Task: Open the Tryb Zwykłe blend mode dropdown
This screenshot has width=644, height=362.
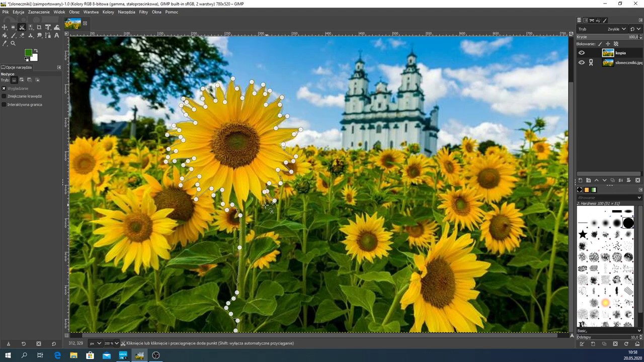Action: click(602, 29)
